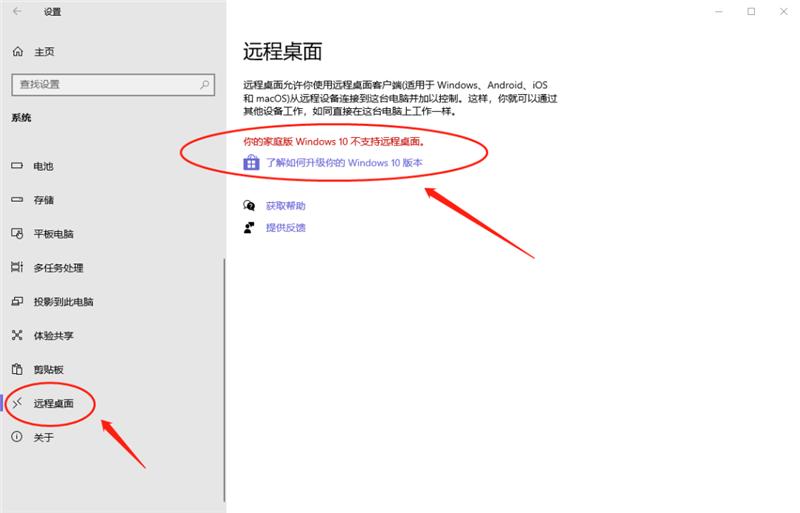Click the sidebar vertical scrollbar

click(x=224, y=380)
